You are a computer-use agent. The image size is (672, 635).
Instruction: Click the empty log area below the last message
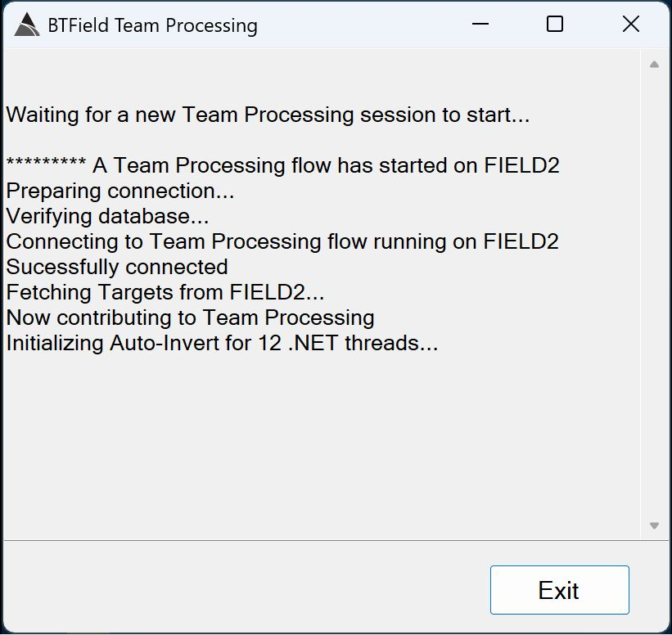[319, 442]
